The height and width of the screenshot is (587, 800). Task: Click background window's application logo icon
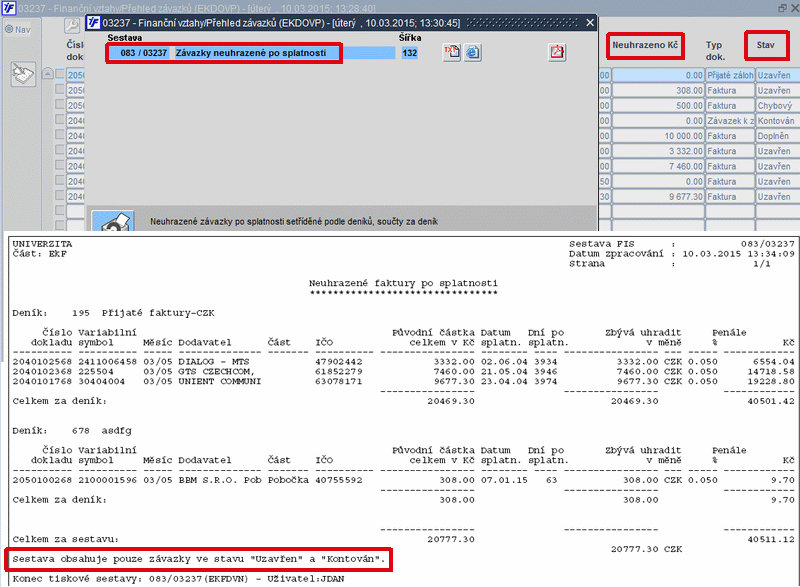[9, 8]
